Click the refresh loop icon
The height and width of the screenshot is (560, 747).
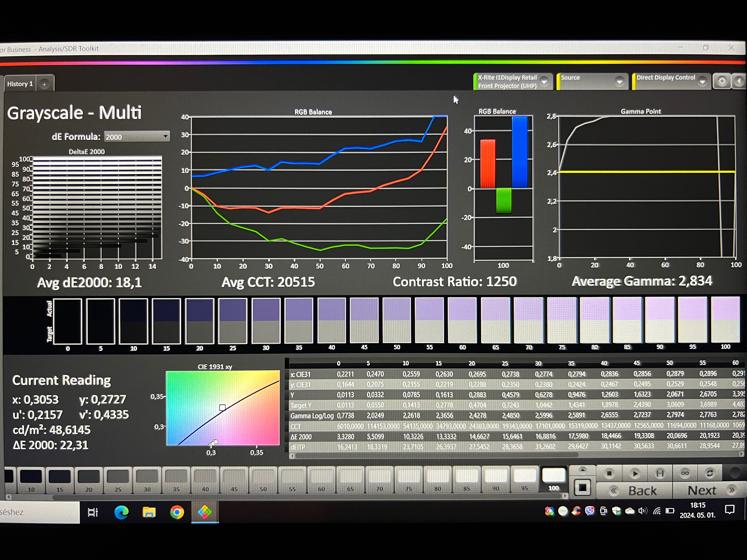click(710, 474)
